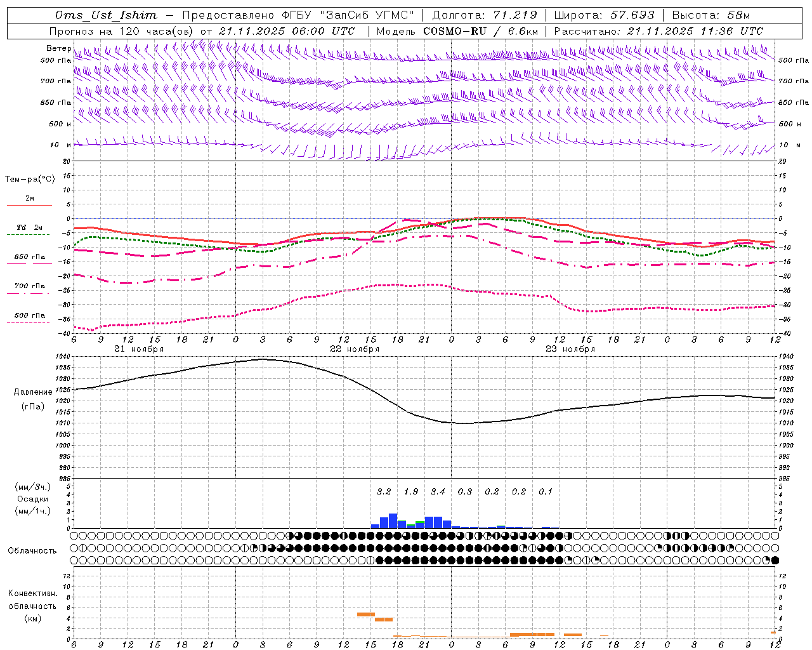Click the Осадки panel label
The height and width of the screenshot is (650, 812).
tap(32, 499)
